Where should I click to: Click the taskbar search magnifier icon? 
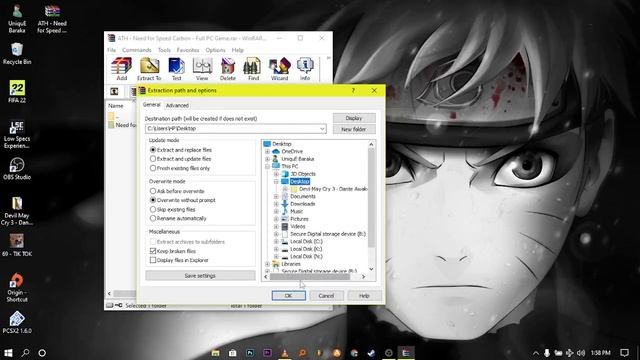tap(25, 353)
